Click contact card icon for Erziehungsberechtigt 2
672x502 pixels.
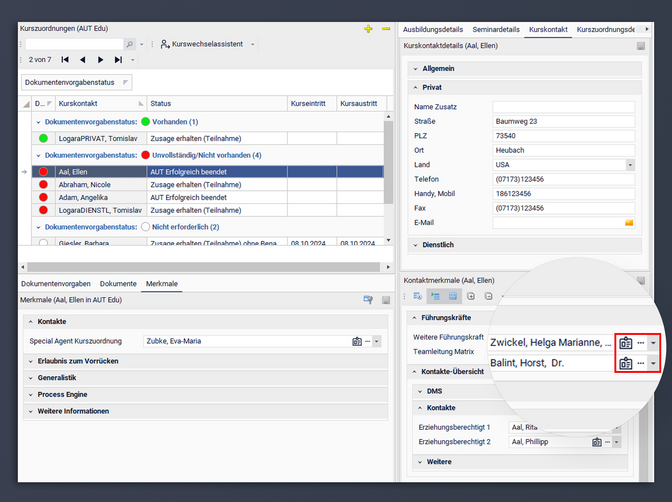pos(597,441)
